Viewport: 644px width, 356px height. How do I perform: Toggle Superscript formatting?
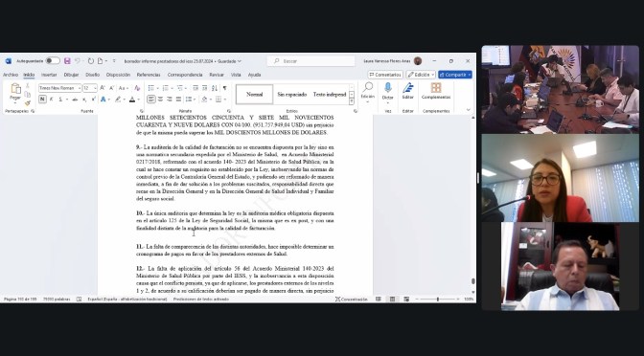[94, 100]
